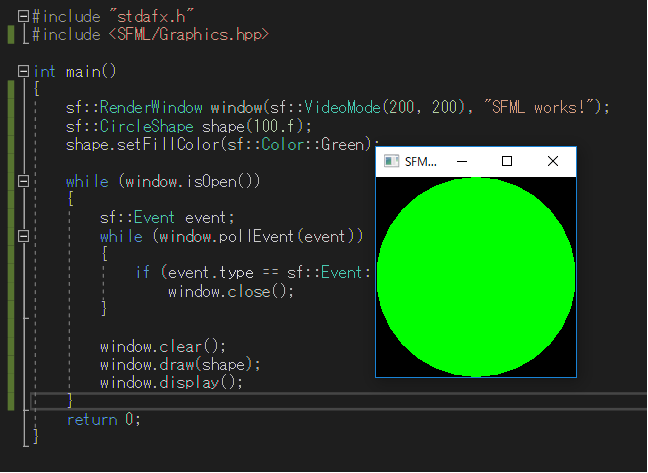Screen dimensions: 648x473
Task: Click the SFML window app icon
Action: point(391,161)
